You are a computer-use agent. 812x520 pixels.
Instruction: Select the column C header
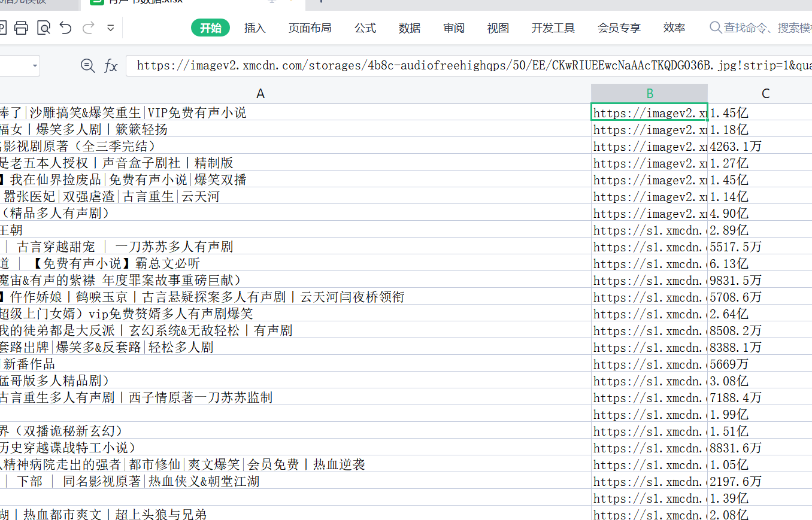pos(765,93)
